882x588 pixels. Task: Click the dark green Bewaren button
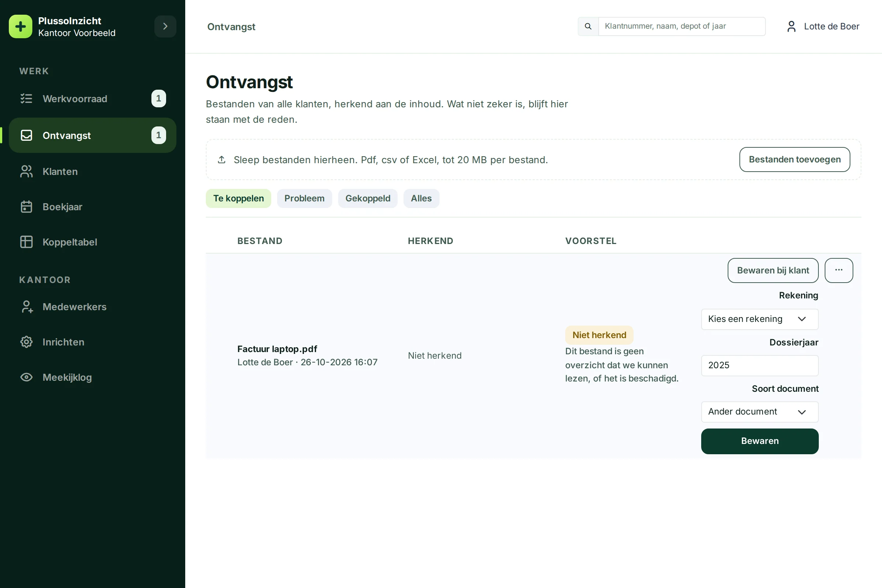pos(760,441)
